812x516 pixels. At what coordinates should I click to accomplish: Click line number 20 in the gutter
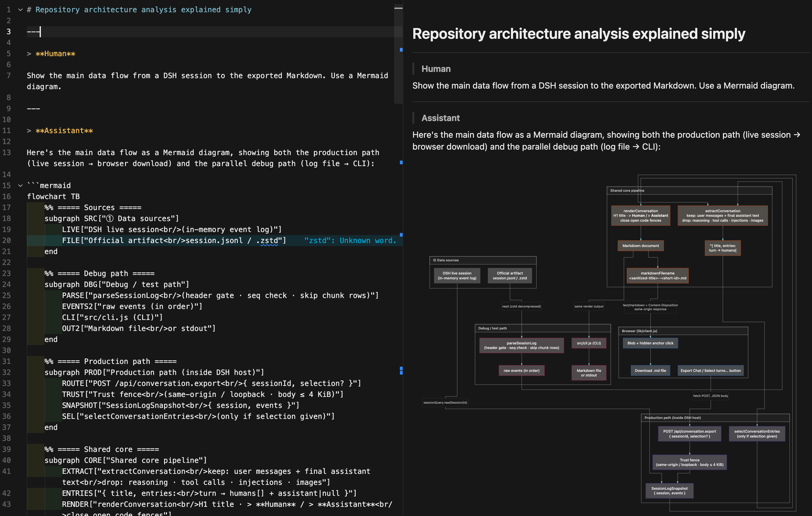coord(7,241)
